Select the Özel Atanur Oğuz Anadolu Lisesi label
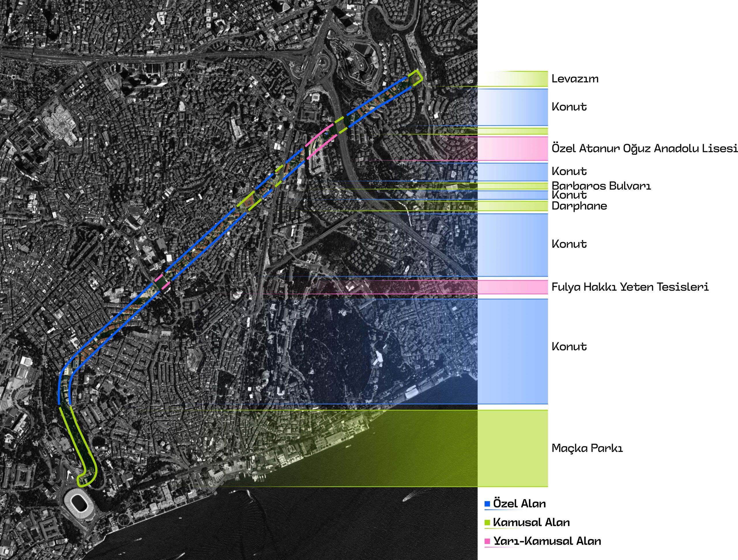The height and width of the screenshot is (560, 738). point(644,148)
